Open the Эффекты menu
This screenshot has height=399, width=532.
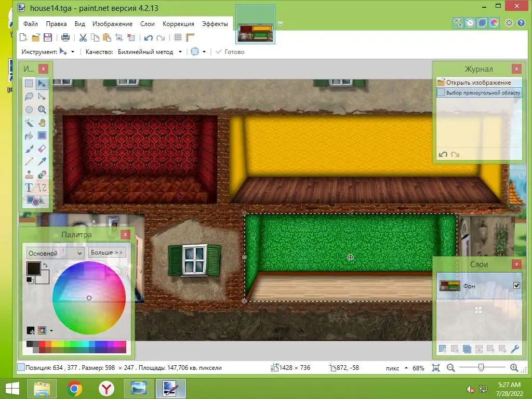point(215,24)
